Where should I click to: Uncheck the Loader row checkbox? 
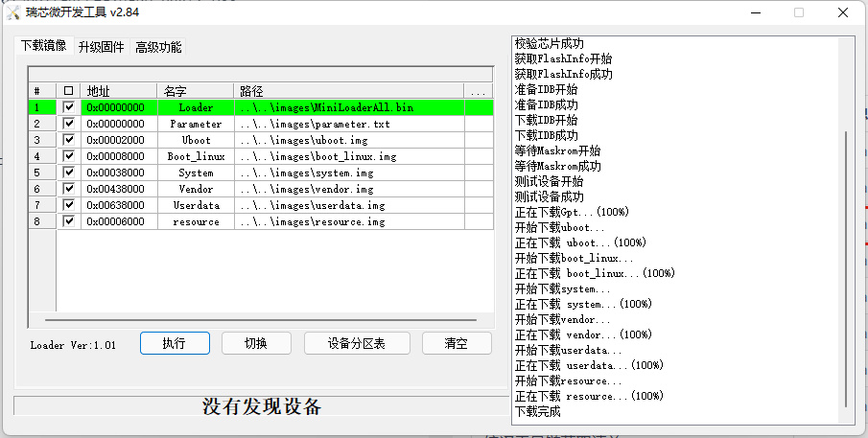[x=68, y=107]
